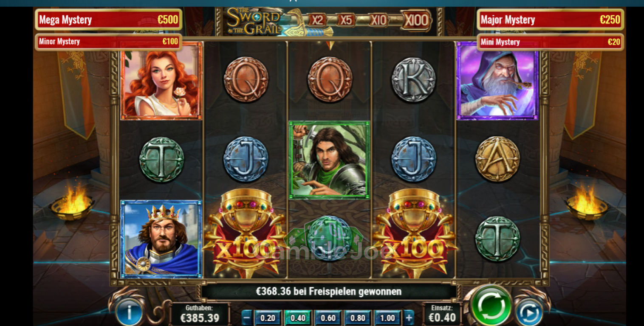644x326 pixels.
Task: Start autoplay with the blue play icon
Action: tap(529, 313)
